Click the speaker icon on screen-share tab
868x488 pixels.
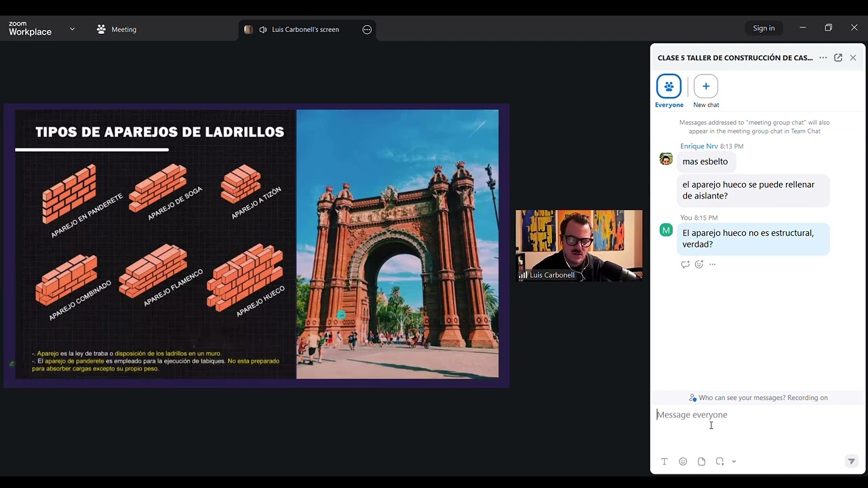[x=263, y=29]
